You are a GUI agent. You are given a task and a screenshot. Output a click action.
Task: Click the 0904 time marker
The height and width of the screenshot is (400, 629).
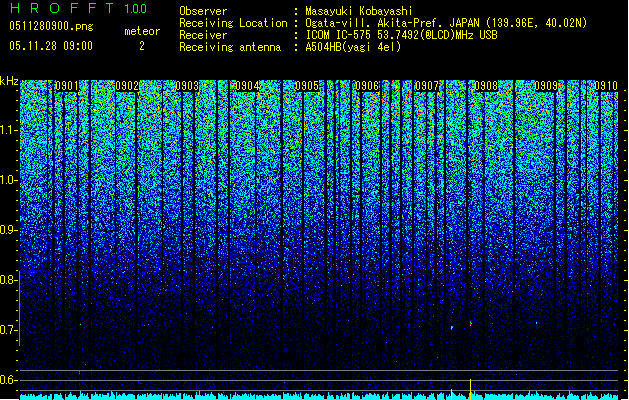pyautogui.click(x=247, y=86)
